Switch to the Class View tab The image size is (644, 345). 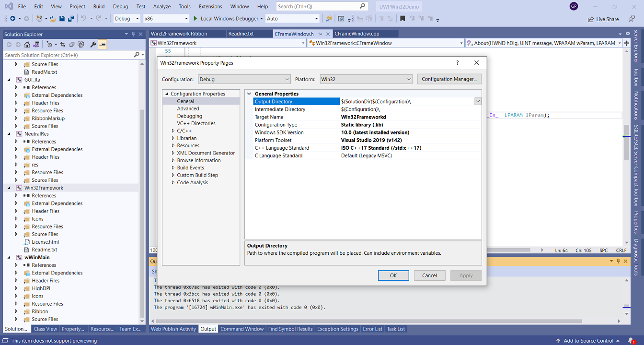click(x=45, y=329)
